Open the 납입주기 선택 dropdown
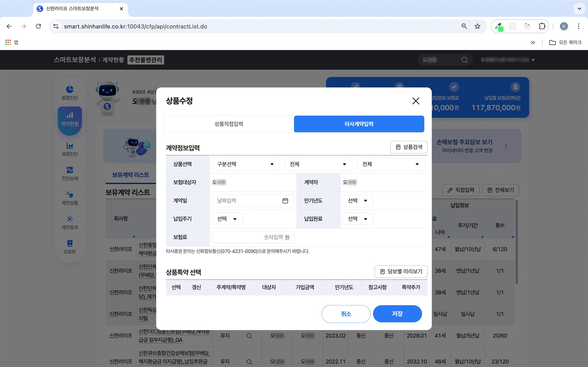 (x=227, y=219)
